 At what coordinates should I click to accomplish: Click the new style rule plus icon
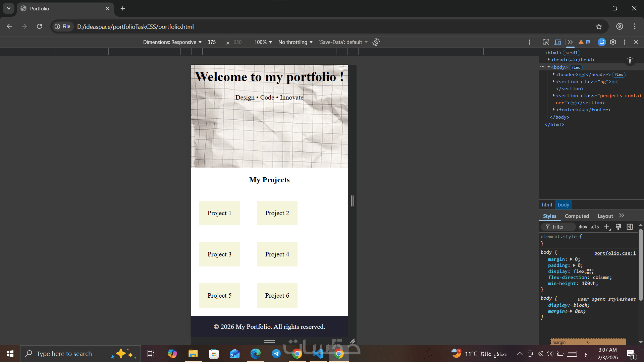[x=607, y=227]
